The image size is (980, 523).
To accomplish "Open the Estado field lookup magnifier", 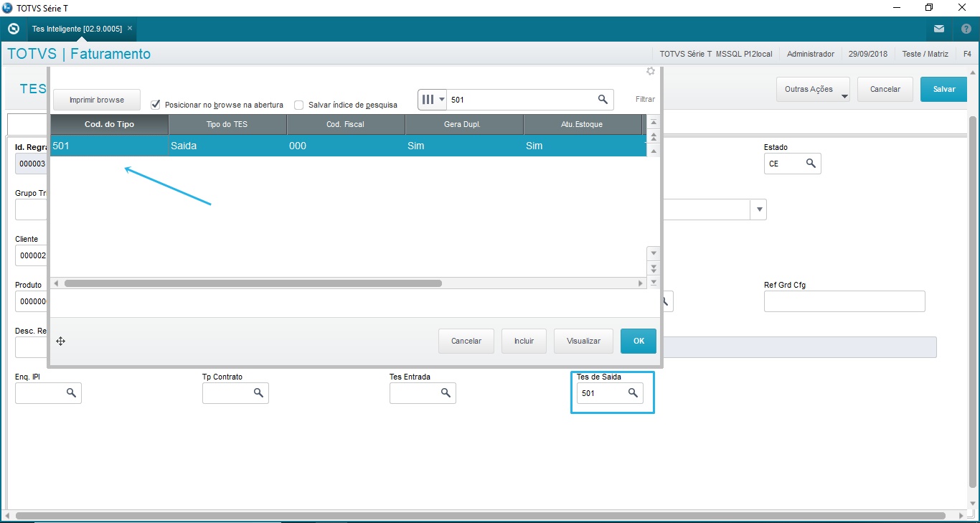I will pyautogui.click(x=811, y=164).
